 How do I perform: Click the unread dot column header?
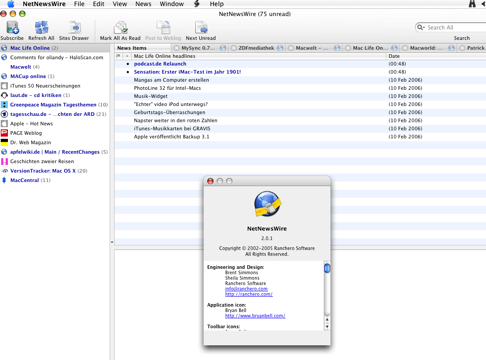point(127,56)
